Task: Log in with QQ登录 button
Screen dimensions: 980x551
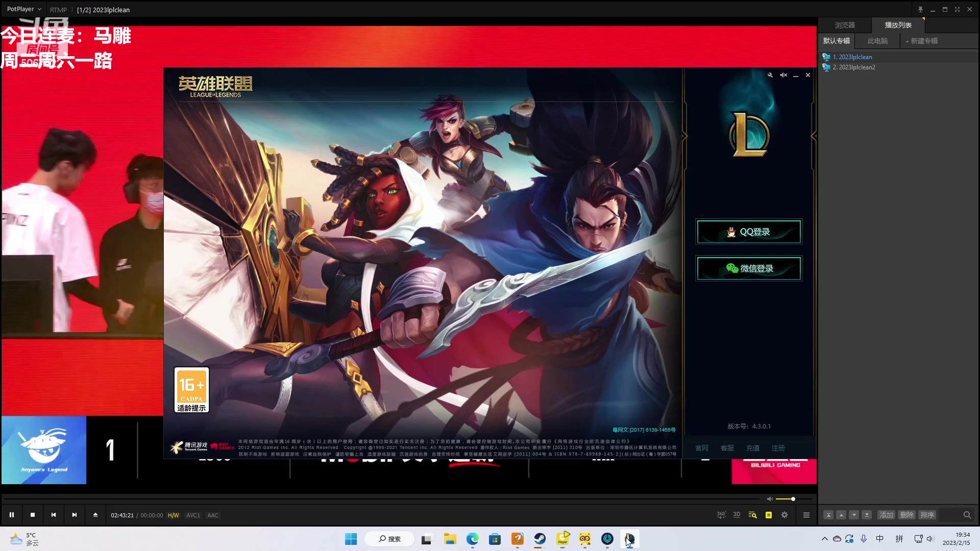Action: [749, 232]
